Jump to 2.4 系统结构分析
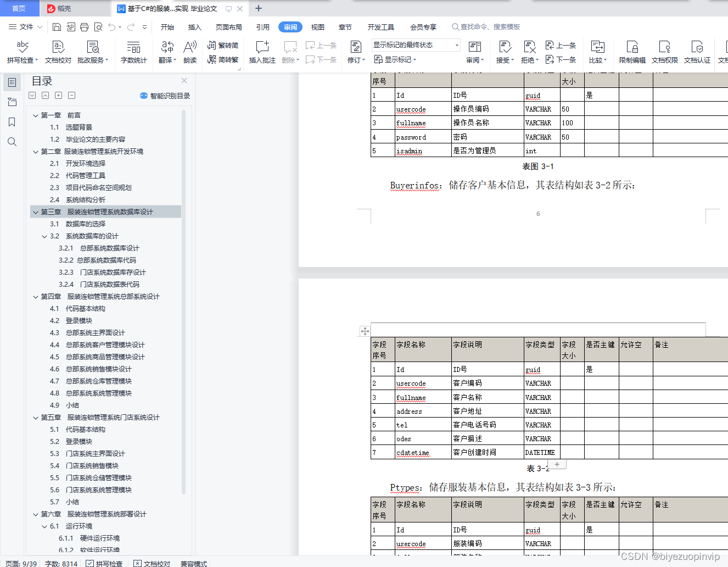Screen dimensions: 728x567 coord(77,200)
